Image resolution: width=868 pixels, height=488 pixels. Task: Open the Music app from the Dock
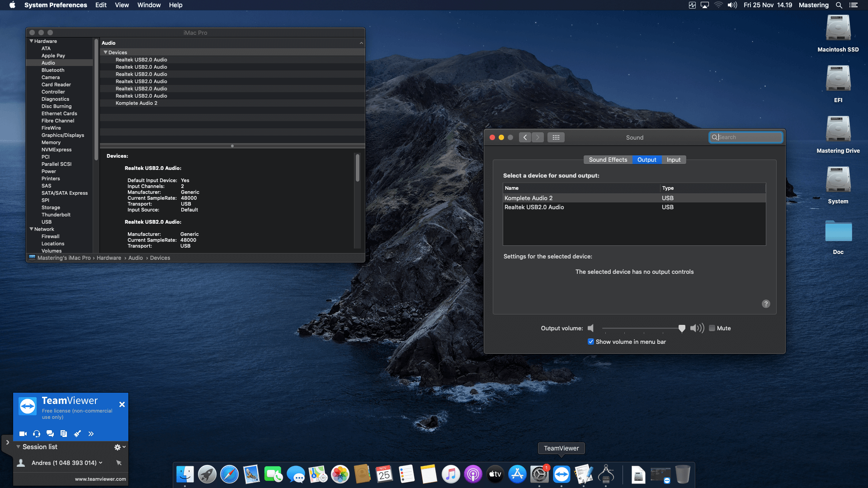(451, 474)
